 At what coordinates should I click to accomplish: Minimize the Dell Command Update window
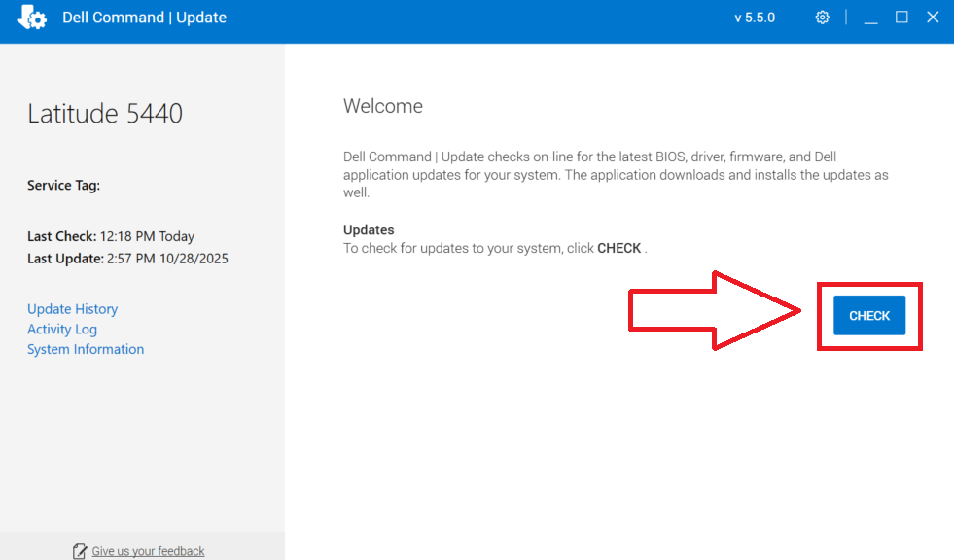click(870, 17)
